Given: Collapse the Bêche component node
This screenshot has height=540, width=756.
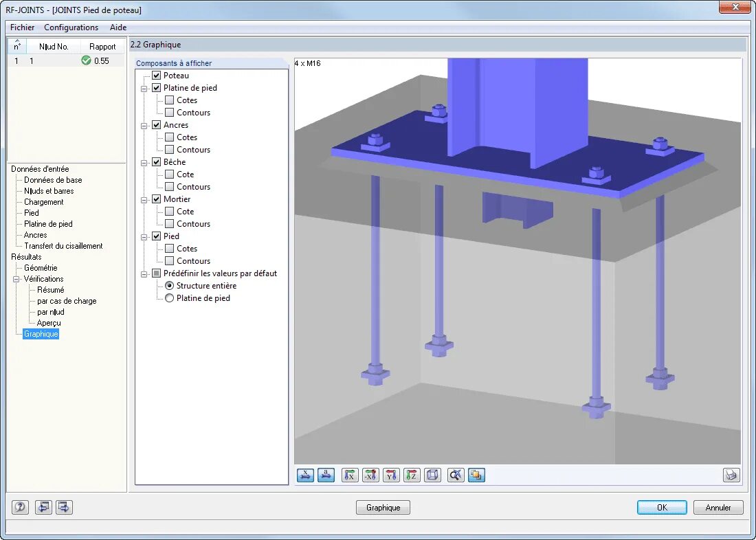Looking at the screenshot, I should 144,163.
